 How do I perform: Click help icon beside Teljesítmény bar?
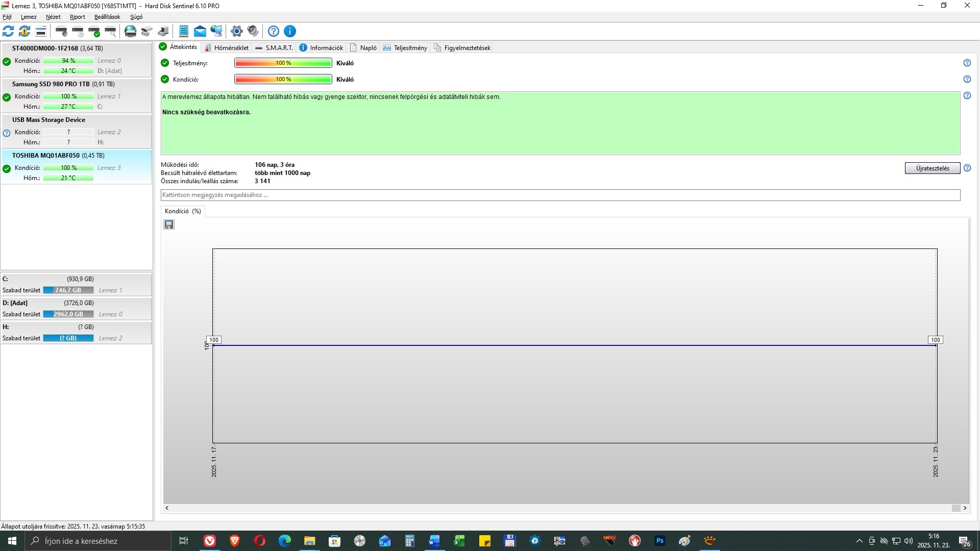click(967, 63)
